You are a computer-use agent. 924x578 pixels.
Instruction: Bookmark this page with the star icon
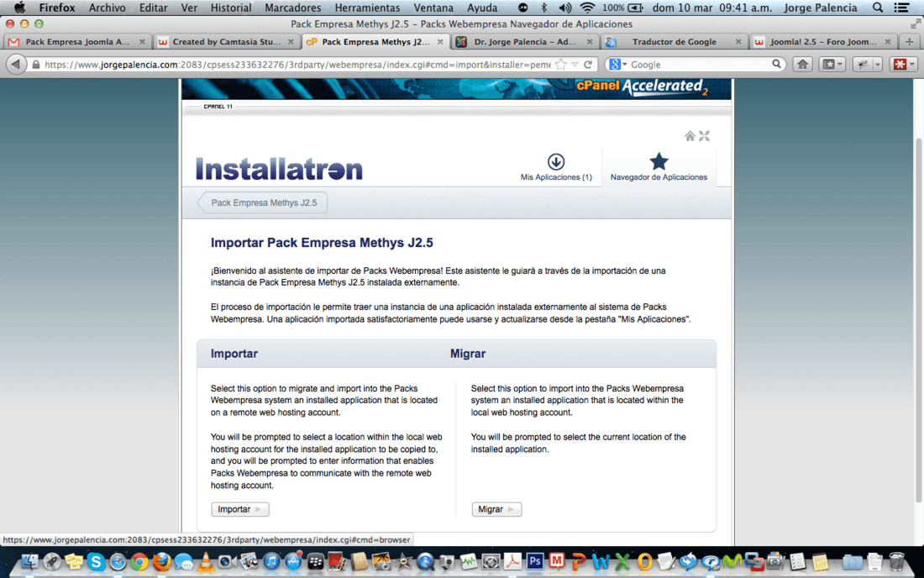click(x=561, y=64)
